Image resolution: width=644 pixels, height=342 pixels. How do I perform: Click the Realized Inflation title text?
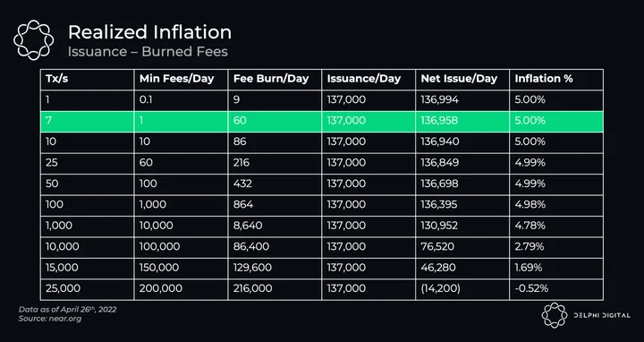[x=149, y=32]
